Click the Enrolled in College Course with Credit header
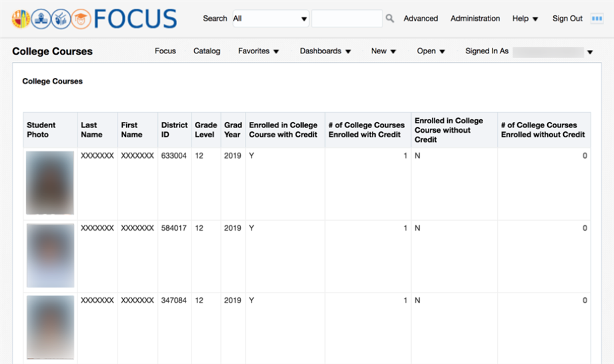This screenshot has width=614, height=364. click(x=285, y=130)
